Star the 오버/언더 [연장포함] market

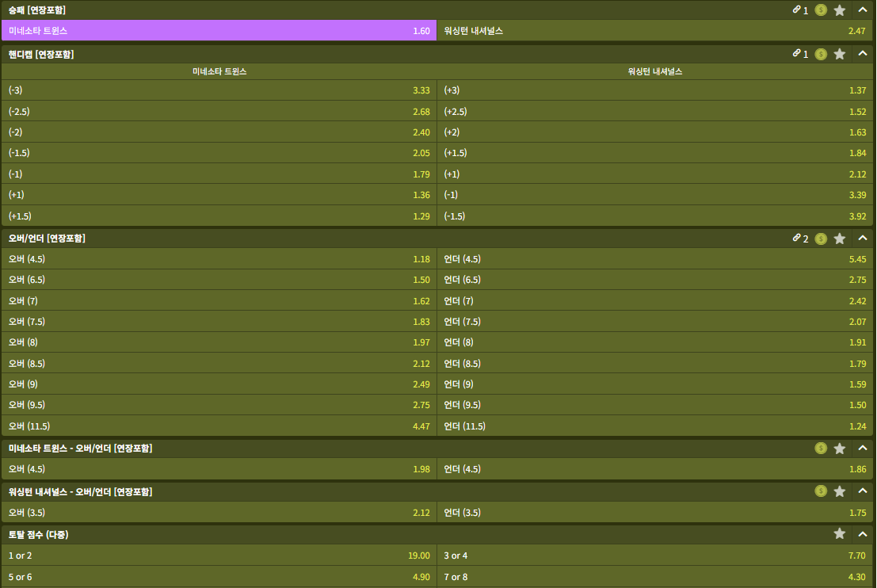click(839, 239)
